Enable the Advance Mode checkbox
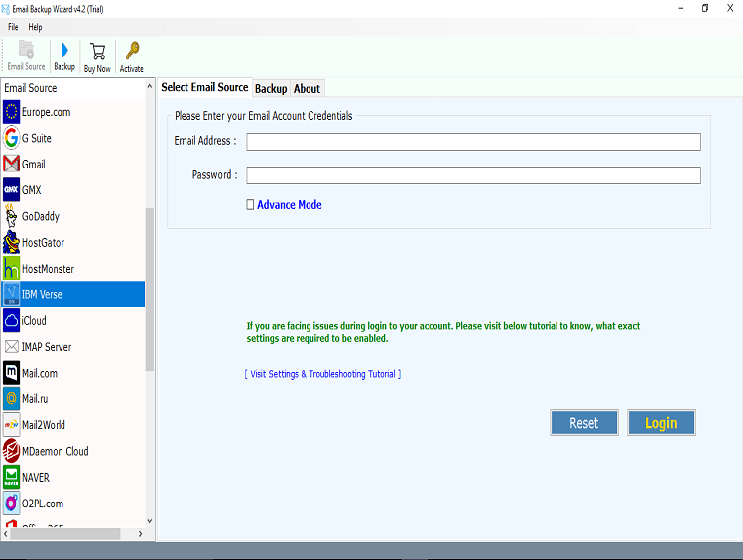Viewport: 743px width, 560px height. tap(250, 204)
